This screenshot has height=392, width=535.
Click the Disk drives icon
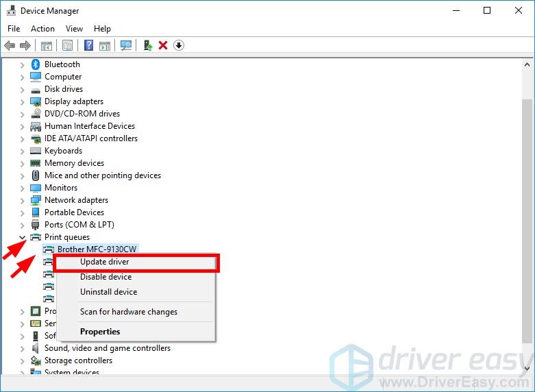pos(36,90)
